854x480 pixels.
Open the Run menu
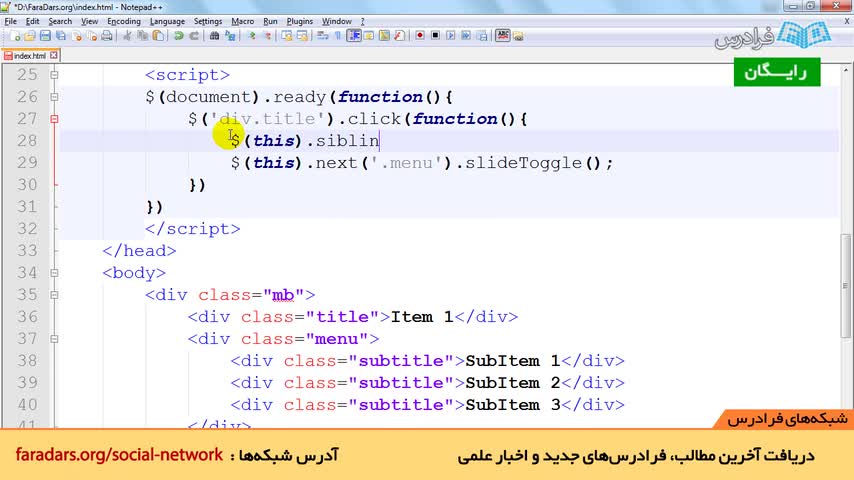(270, 21)
